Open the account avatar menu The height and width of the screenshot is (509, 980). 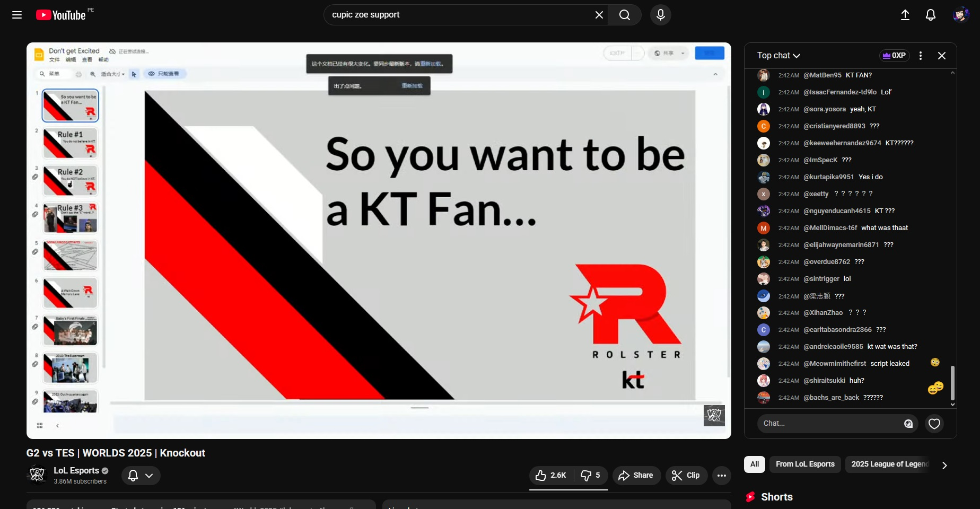click(961, 15)
